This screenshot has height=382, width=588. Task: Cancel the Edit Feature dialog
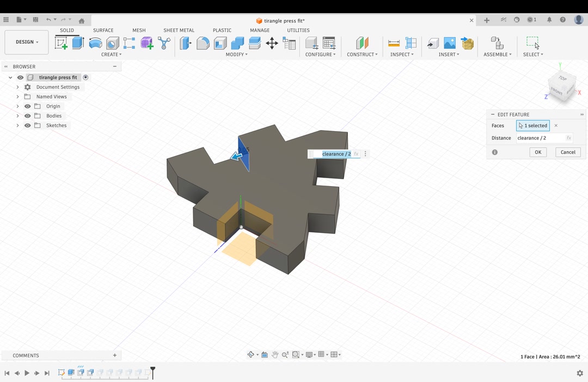tap(568, 152)
